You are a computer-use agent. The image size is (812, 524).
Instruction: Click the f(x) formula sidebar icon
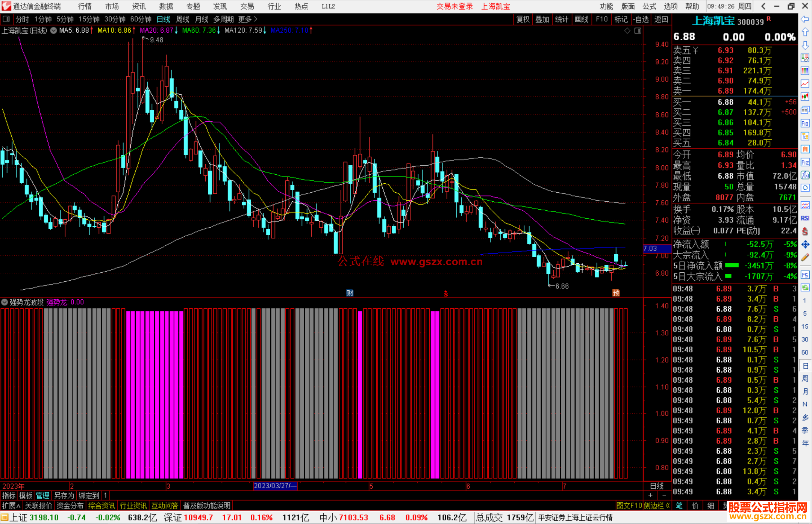click(x=805, y=175)
